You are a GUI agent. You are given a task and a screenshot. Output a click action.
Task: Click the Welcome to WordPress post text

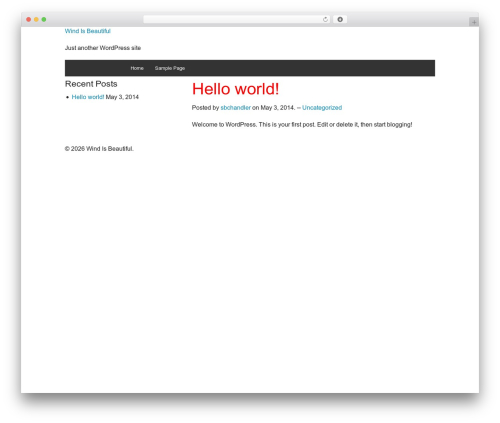click(x=302, y=125)
